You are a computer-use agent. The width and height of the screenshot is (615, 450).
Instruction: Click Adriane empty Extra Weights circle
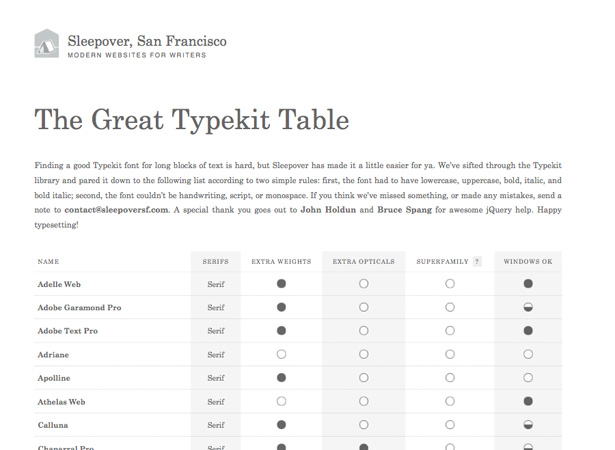pyautogui.click(x=281, y=354)
